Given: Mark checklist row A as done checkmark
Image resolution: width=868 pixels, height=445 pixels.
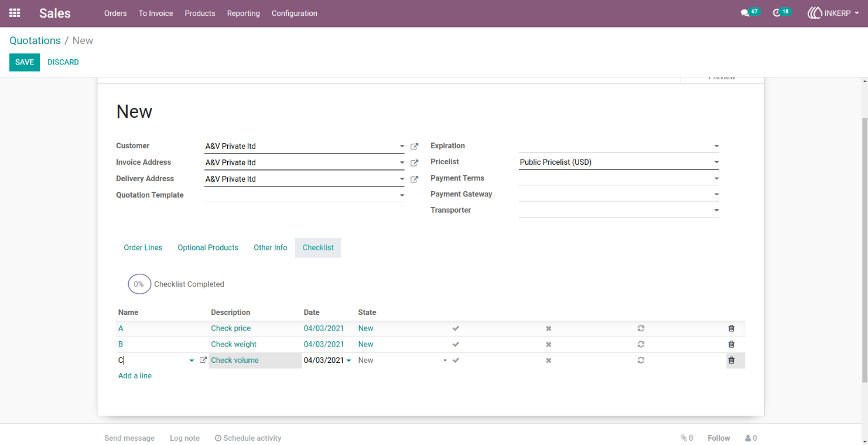Looking at the screenshot, I should click(x=456, y=328).
